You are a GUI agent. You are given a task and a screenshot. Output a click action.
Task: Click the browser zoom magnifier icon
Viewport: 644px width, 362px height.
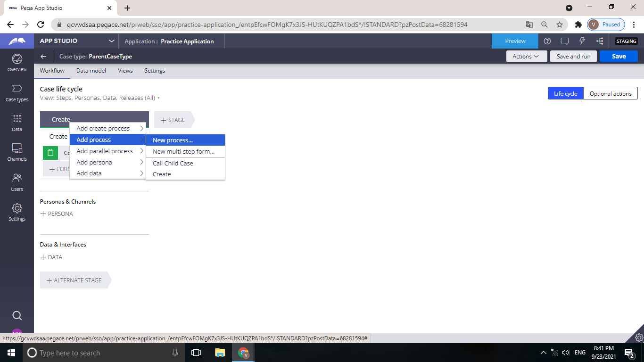tap(545, 25)
